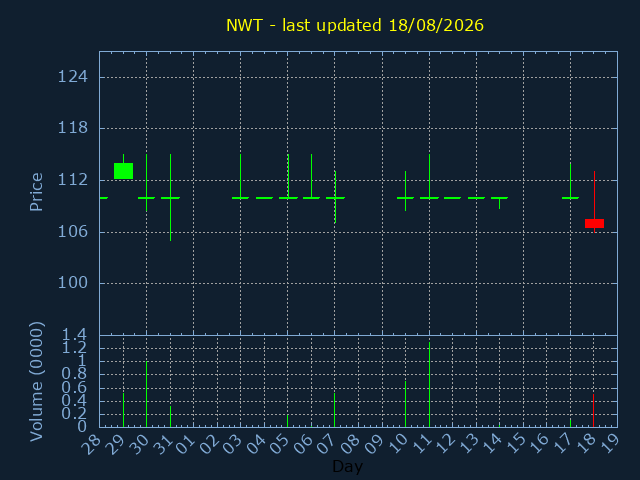The height and width of the screenshot is (480, 640).
Task: Click the Price axis title
Action: pos(36,192)
